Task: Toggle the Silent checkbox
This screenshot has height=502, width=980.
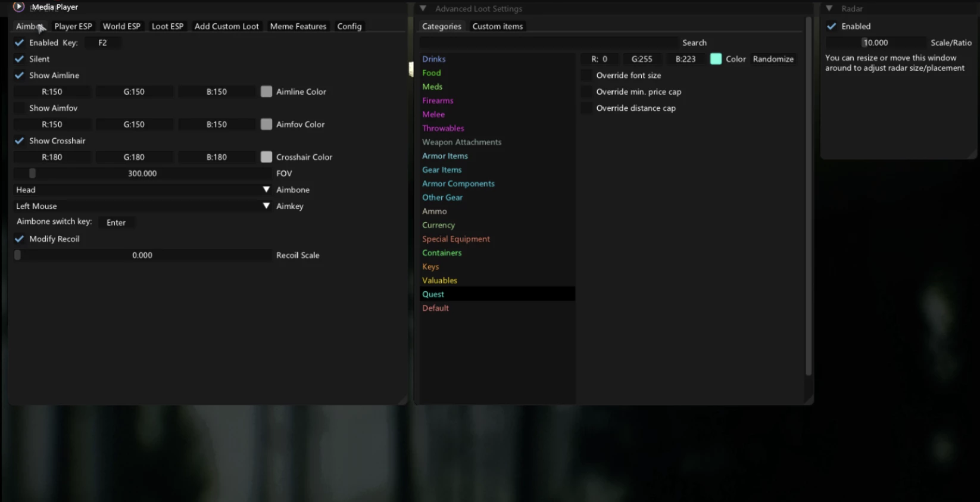Action: point(19,59)
